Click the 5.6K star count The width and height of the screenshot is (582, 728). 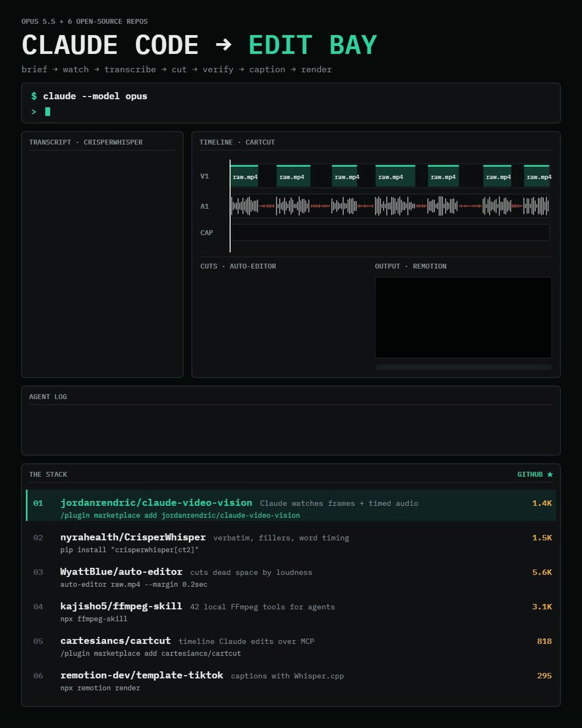pyautogui.click(x=542, y=572)
